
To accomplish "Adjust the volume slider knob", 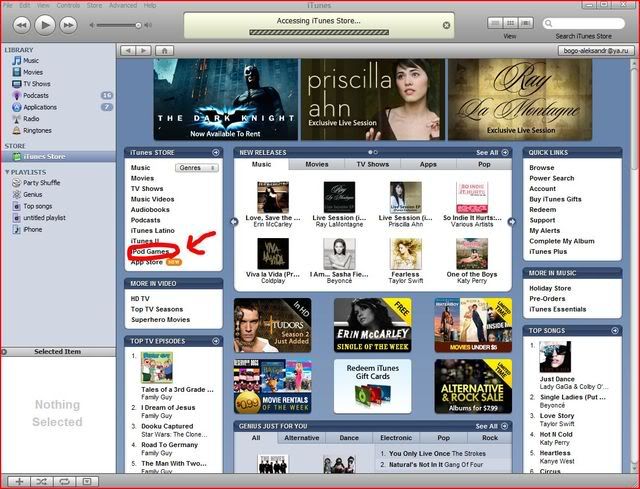I will tap(138, 25).
